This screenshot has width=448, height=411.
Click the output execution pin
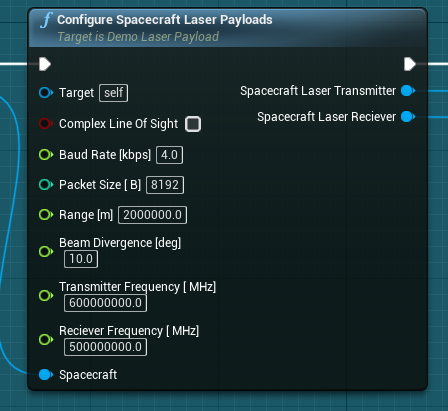point(410,64)
